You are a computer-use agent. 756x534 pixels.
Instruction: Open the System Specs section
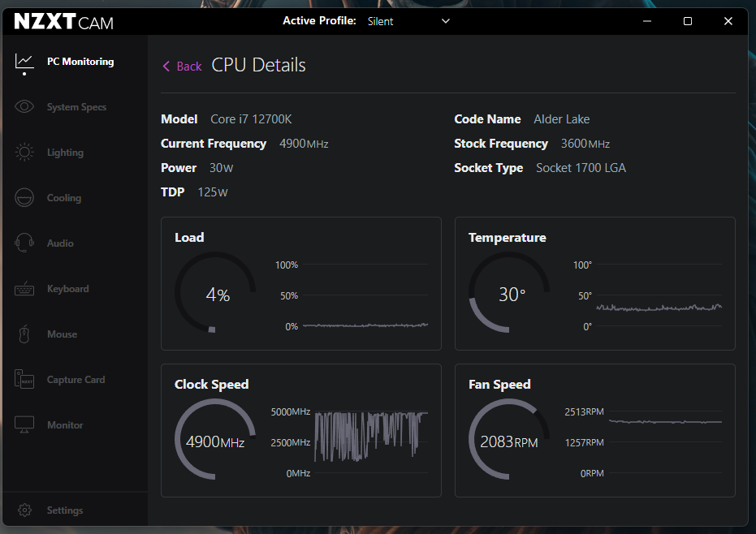76,107
